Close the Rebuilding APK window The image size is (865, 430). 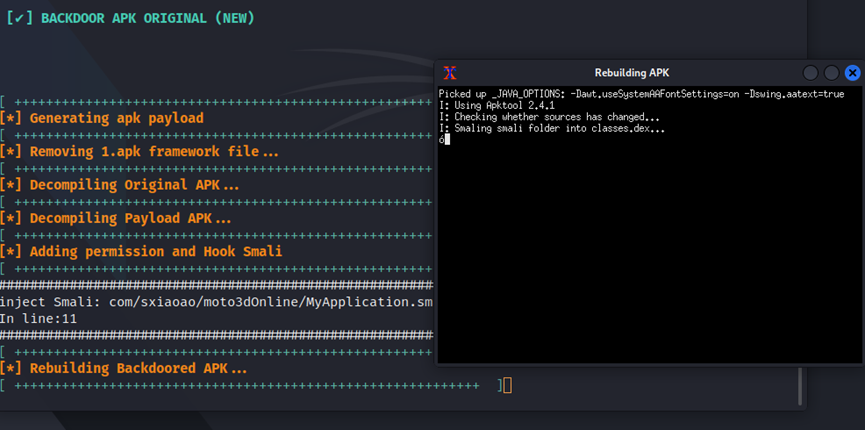coord(852,73)
